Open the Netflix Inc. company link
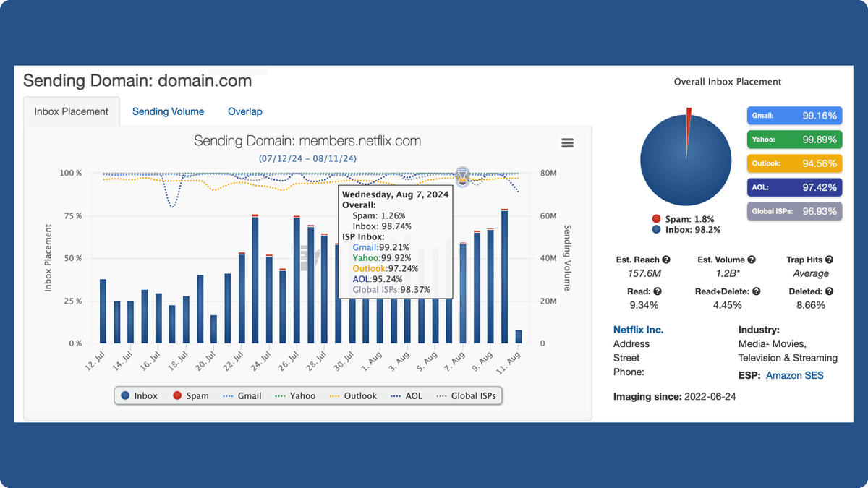 point(638,330)
